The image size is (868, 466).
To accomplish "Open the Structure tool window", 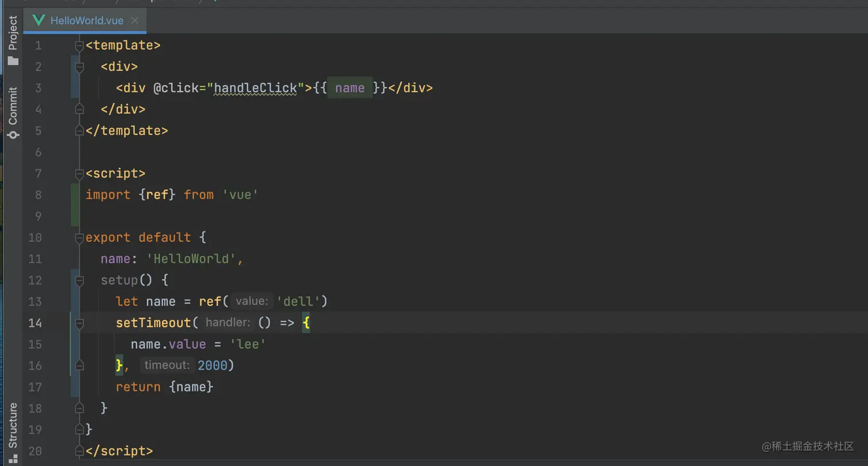I will (13, 432).
